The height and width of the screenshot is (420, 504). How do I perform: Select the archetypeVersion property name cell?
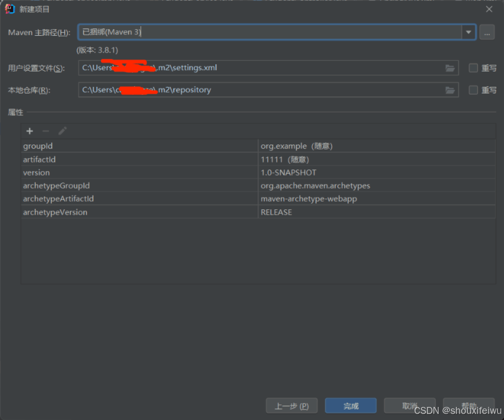click(140, 212)
